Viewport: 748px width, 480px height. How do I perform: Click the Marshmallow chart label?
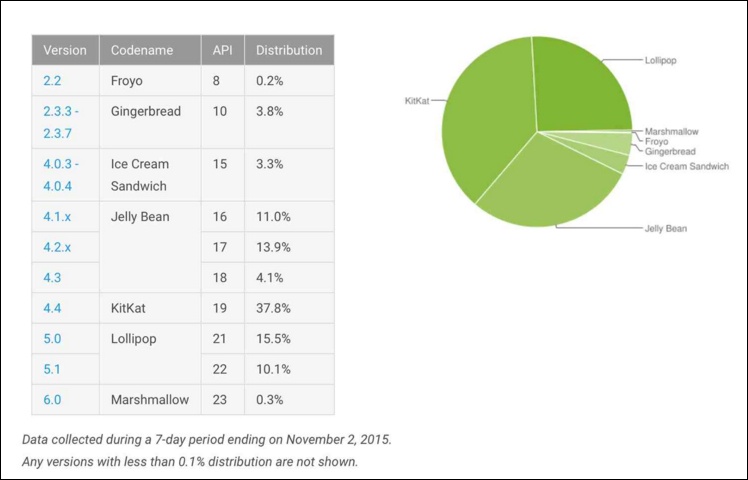point(671,131)
